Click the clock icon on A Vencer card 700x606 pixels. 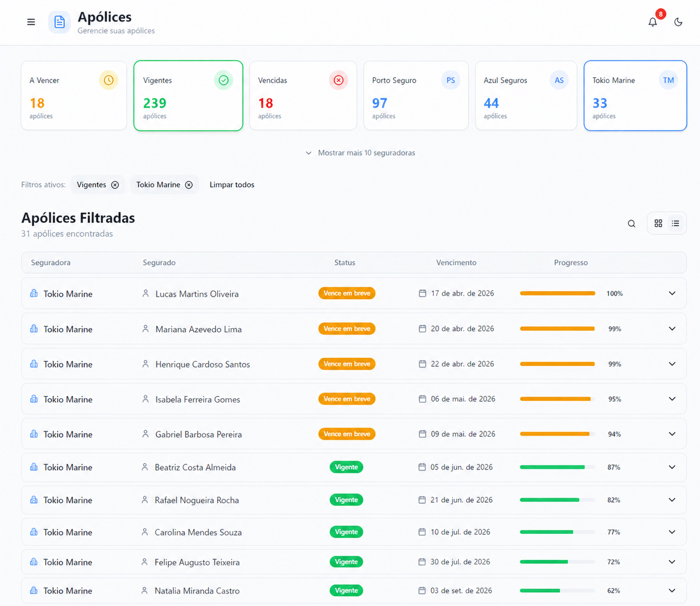[109, 80]
